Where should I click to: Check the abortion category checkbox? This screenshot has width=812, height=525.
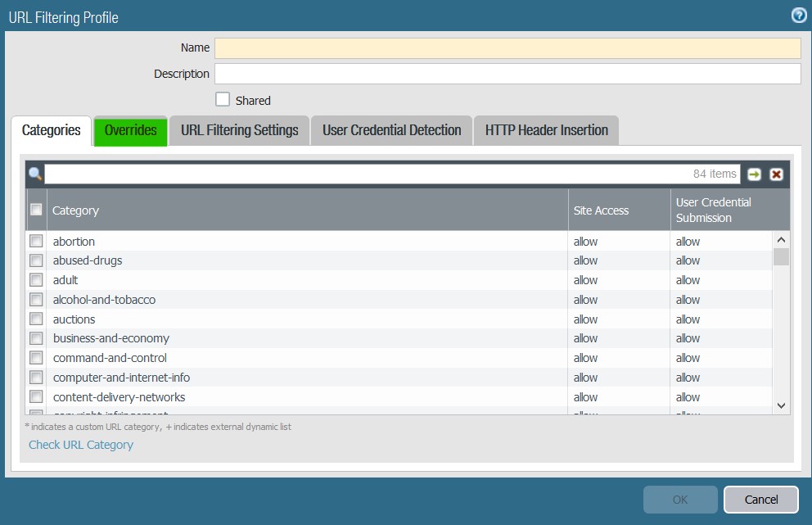tap(35, 241)
